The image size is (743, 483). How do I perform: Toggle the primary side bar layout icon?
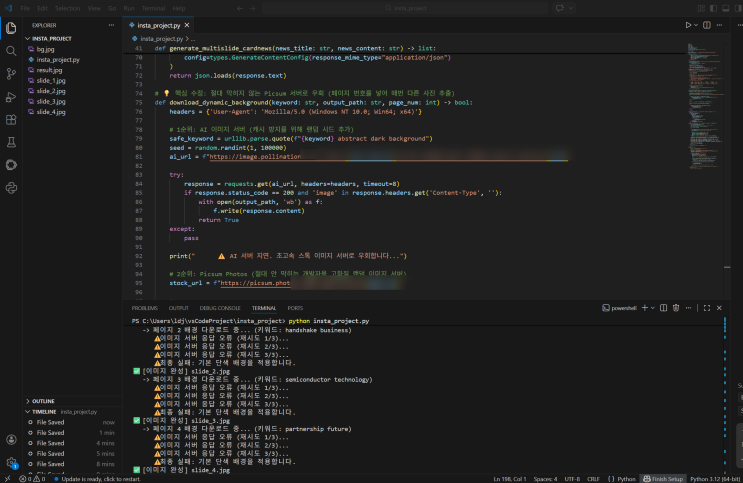(714, 8)
